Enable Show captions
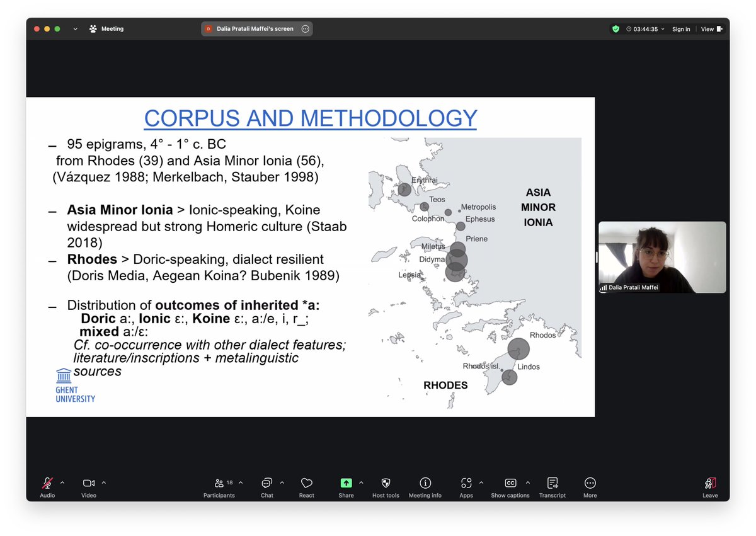 pyautogui.click(x=510, y=482)
